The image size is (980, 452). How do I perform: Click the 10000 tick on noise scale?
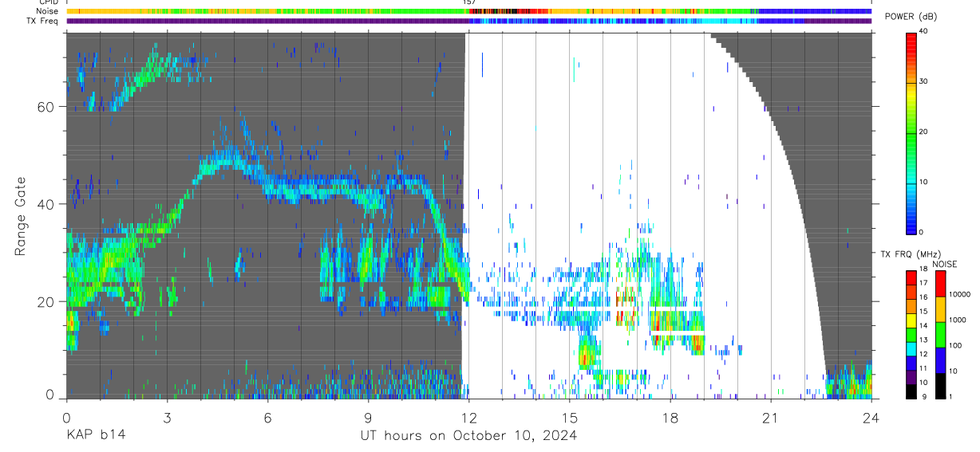959,294
